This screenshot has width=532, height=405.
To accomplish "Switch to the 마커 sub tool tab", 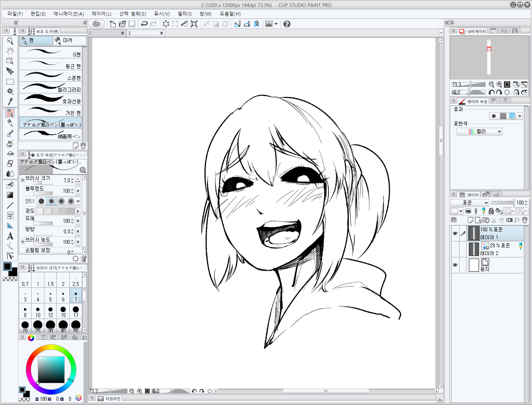I will tap(69, 40).
